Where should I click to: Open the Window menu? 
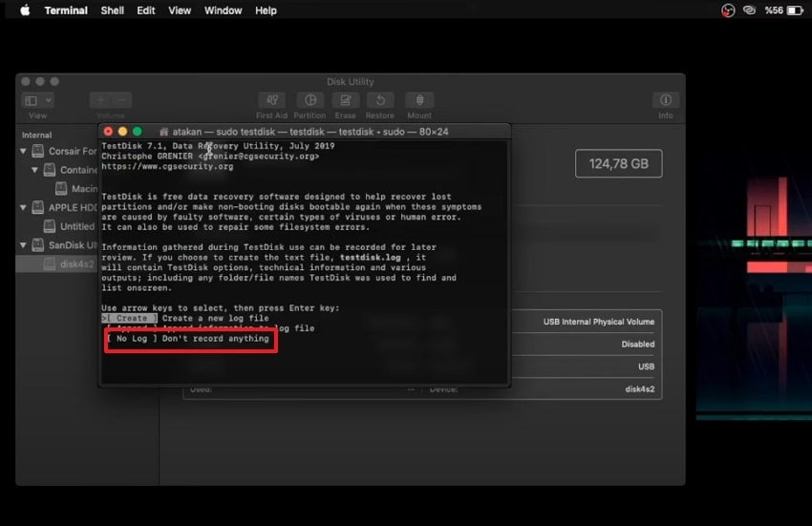(x=223, y=11)
